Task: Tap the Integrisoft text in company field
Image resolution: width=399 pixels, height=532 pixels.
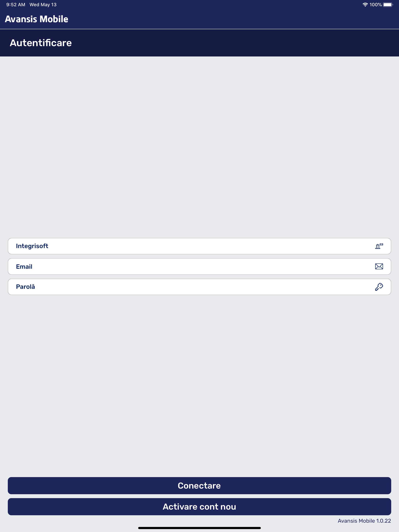Action: point(32,246)
